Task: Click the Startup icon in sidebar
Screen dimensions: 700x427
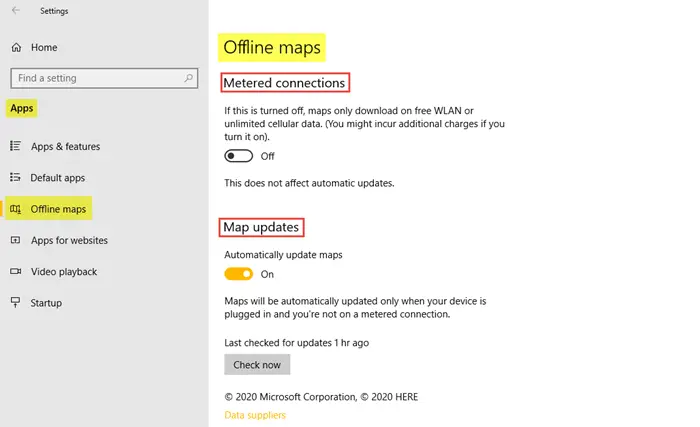Action: pyautogui.click(x=15, y=302)
